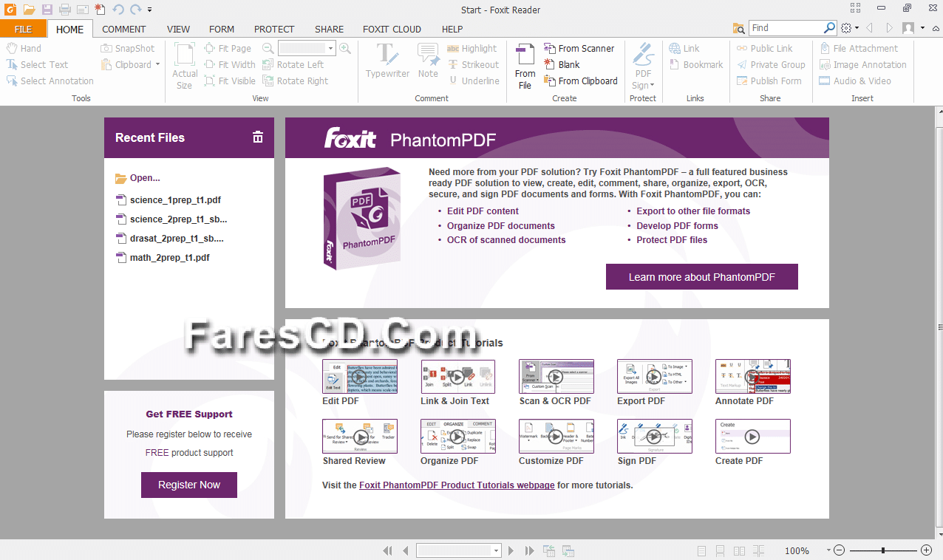Screen dimensions: 943x560
Task: Add a Note comment
Action: (x=428, y=61)
